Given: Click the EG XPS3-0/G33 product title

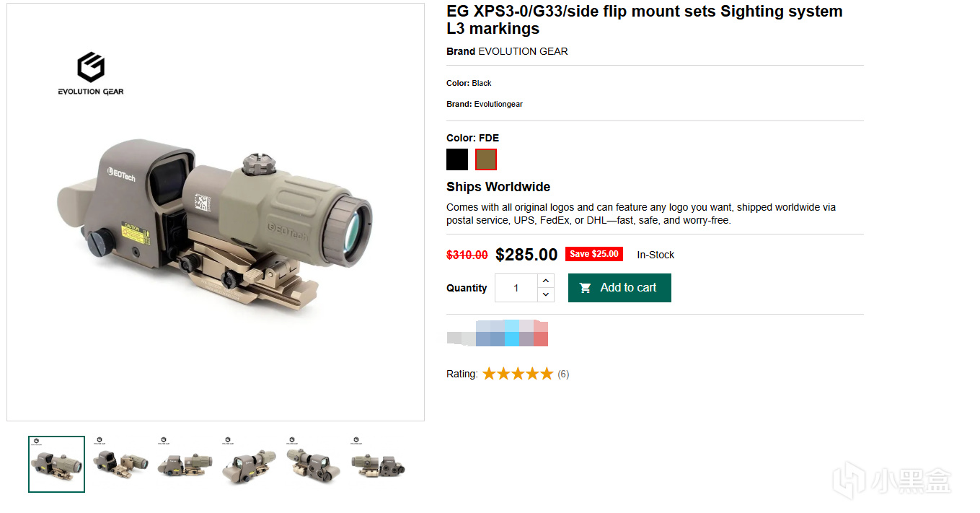Looking at the screenshot, I should coord(644,20).
